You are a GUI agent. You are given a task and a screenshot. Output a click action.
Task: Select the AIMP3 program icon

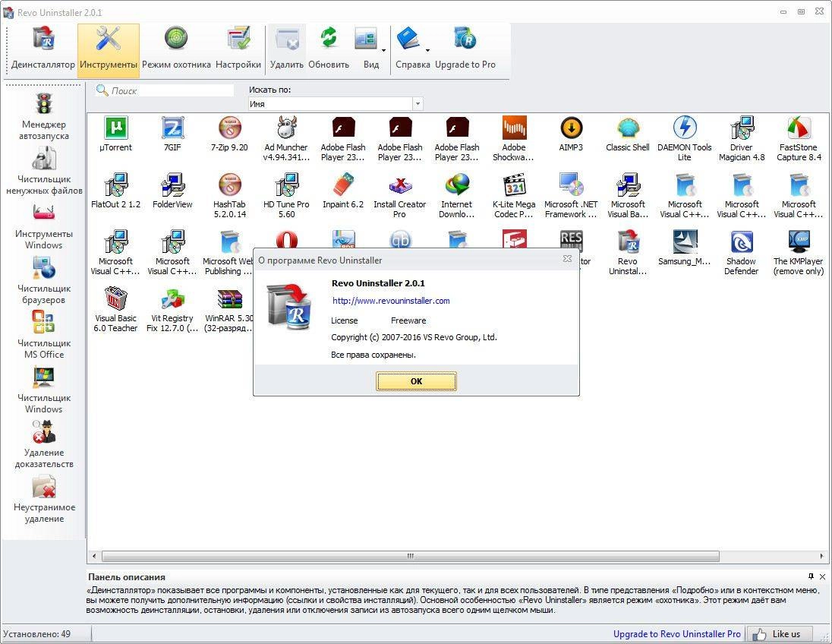pos(571,135)
